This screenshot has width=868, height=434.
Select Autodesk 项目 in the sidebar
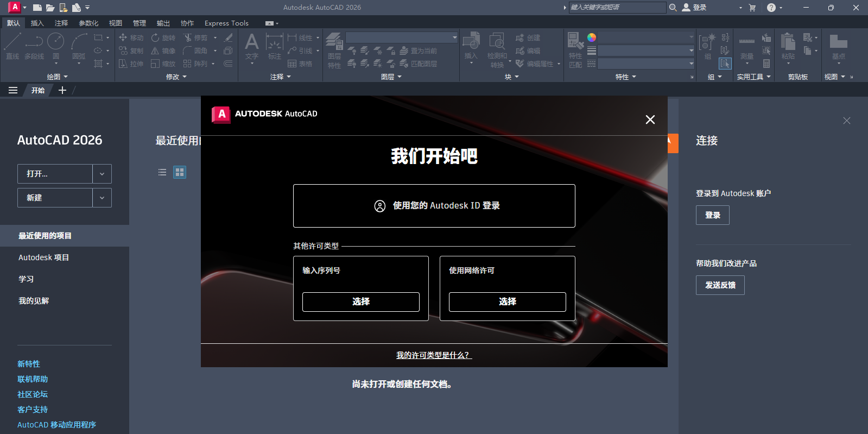[x=44, y=257]
